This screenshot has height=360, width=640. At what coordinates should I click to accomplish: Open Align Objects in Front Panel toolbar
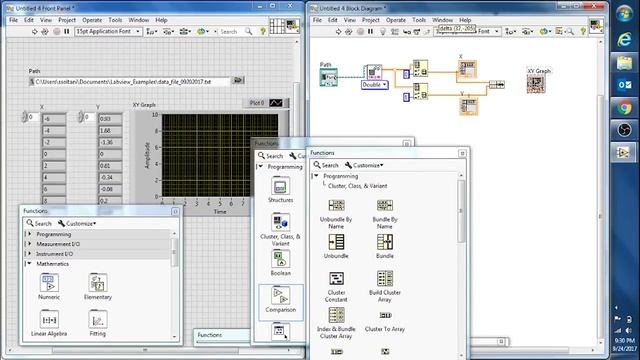[151, 31]
